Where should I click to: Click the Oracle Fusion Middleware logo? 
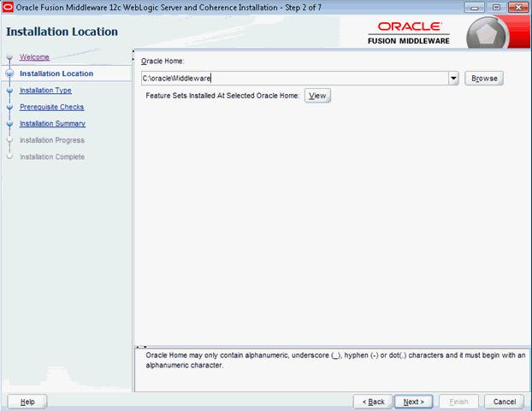click(x=409, y=33)
